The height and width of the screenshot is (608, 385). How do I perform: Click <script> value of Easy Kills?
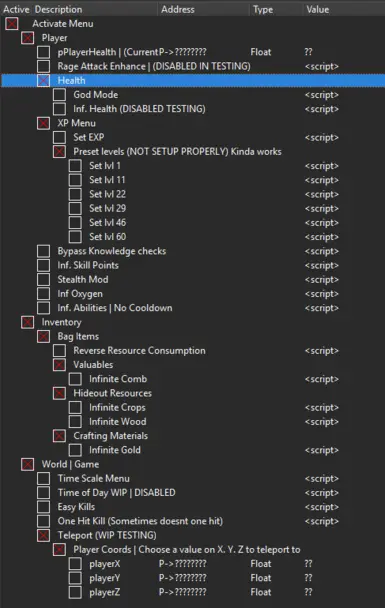click(321, 507)
